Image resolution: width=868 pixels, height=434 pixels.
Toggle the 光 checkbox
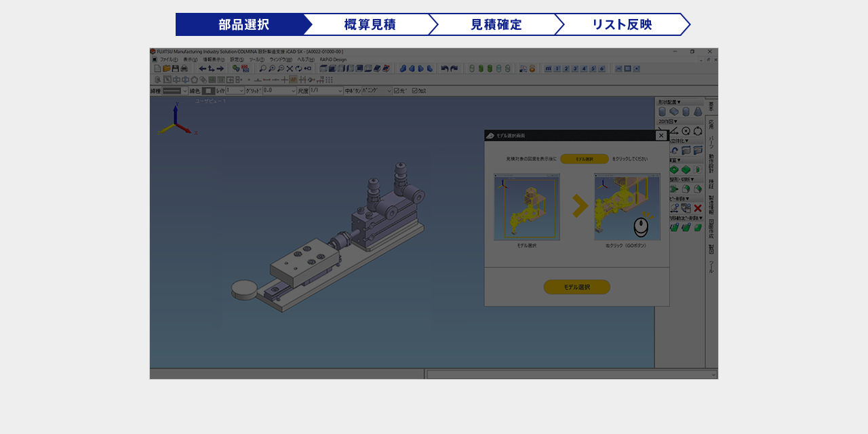coord(397,90)
